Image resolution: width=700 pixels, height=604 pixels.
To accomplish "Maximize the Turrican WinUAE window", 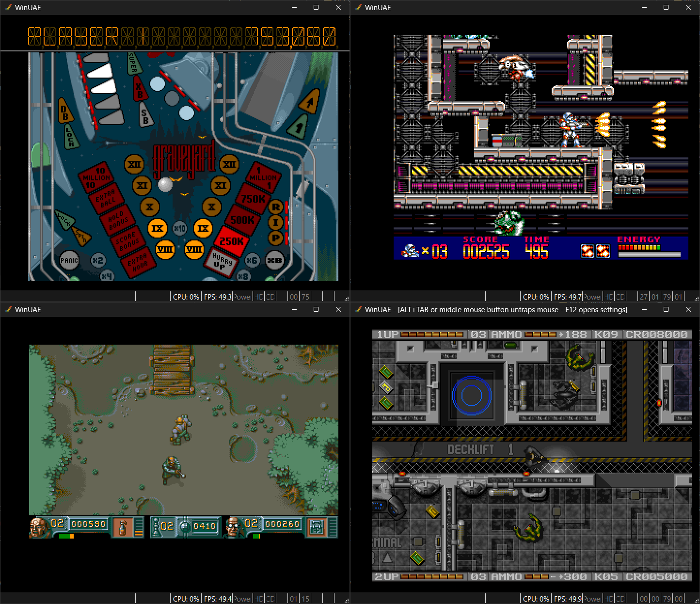I will [x=666, y=7].
